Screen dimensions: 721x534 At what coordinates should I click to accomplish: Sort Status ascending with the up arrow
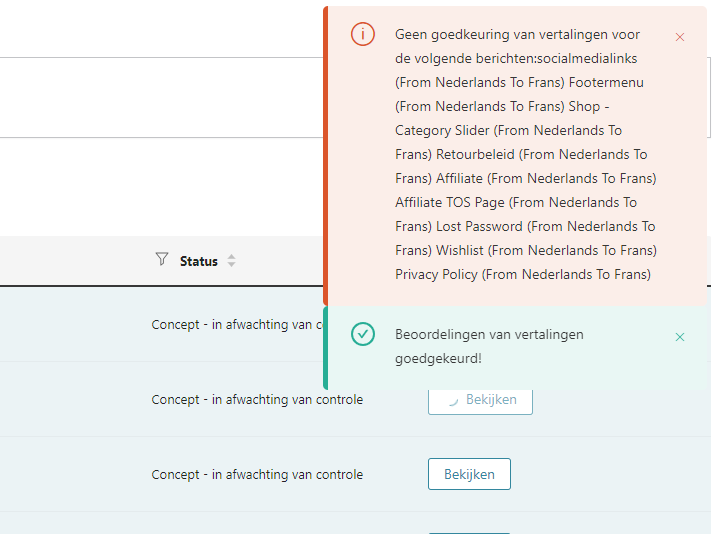pos(231,257)
